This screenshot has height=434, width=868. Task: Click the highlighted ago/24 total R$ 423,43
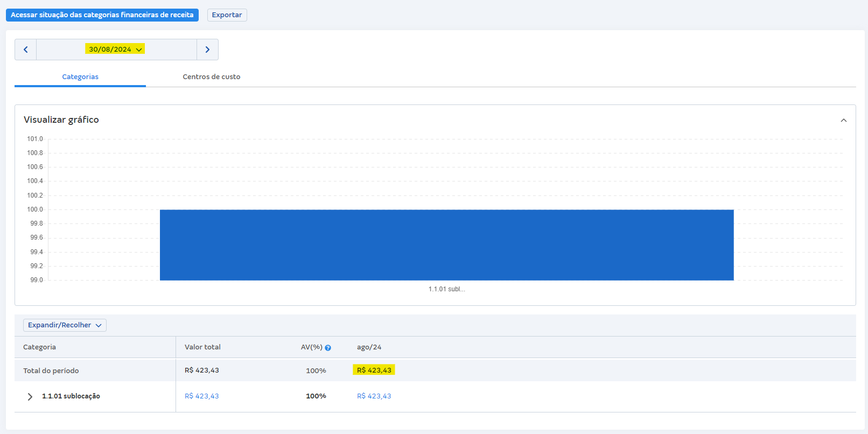coord(374,370)
